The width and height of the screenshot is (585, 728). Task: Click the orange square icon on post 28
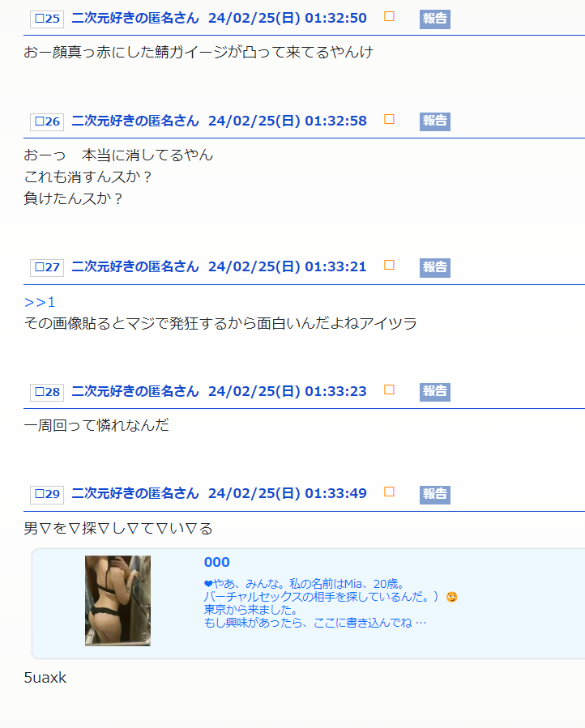pos(390,390)
